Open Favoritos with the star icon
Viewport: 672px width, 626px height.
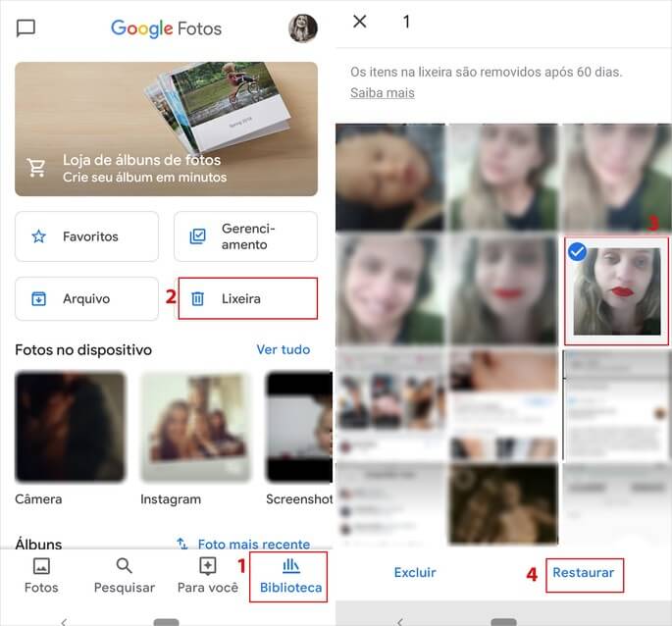(x=86, y=236)
